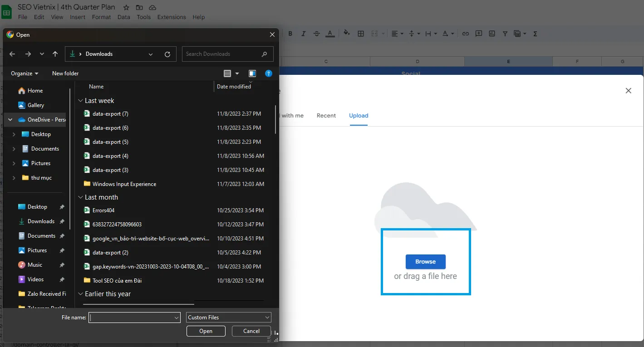The image size is (644, 347).
Task: Open recent locations chevron in Open dialog
Action: tap(42, 54)
